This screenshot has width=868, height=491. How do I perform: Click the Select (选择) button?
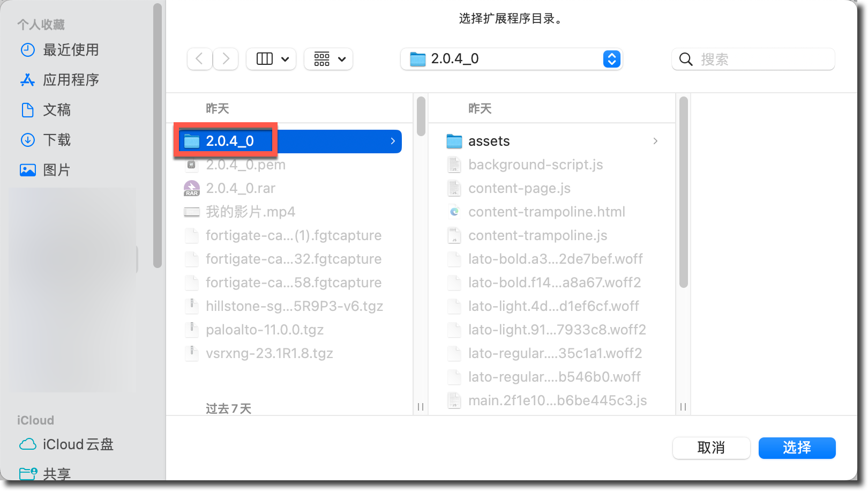coord(797,448)
